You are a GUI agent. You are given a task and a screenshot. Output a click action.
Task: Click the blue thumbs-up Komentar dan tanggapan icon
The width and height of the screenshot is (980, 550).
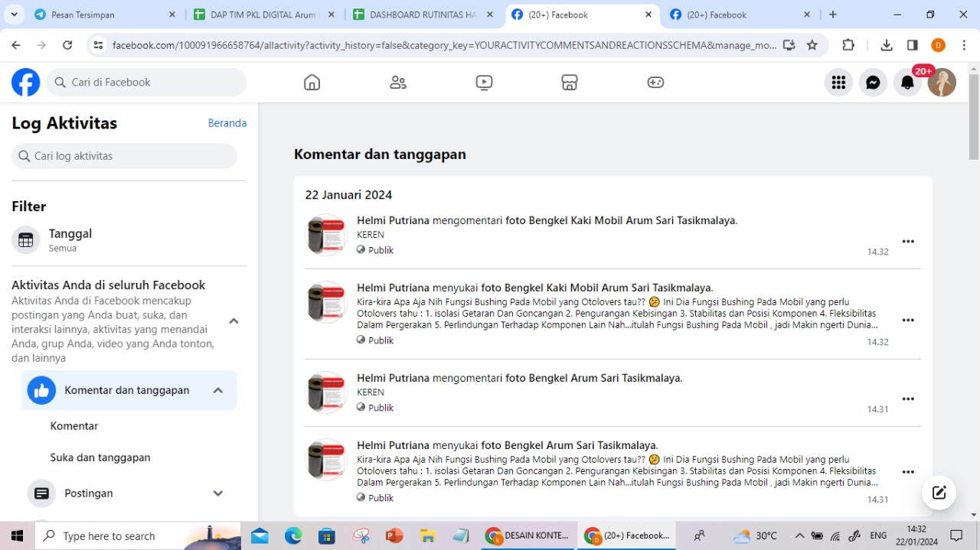tap(41, 390)
